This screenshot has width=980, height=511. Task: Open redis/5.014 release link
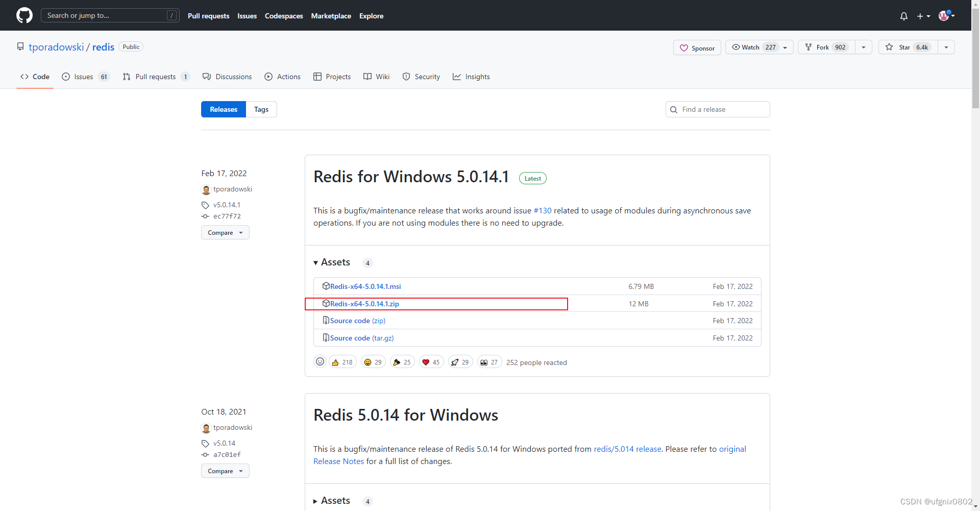(627, 449)
